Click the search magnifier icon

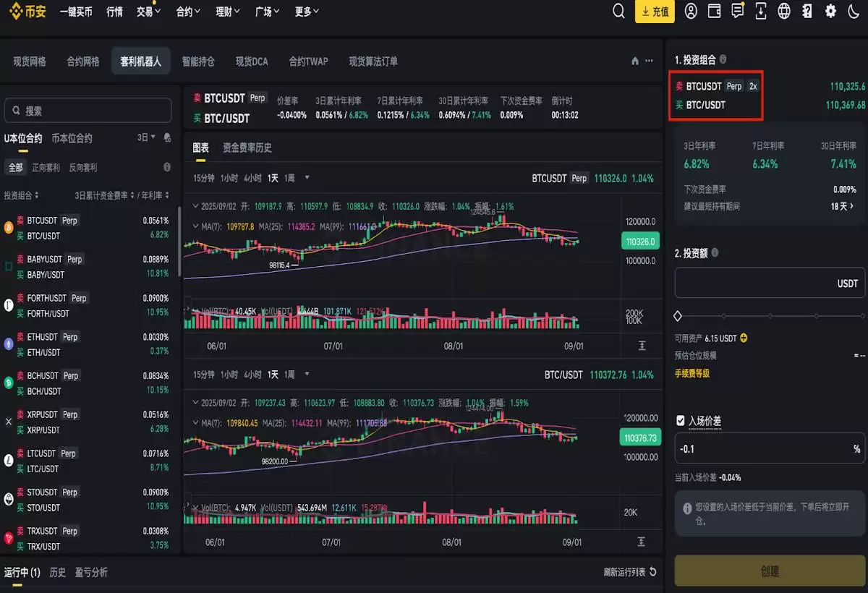tap(618, 11)
